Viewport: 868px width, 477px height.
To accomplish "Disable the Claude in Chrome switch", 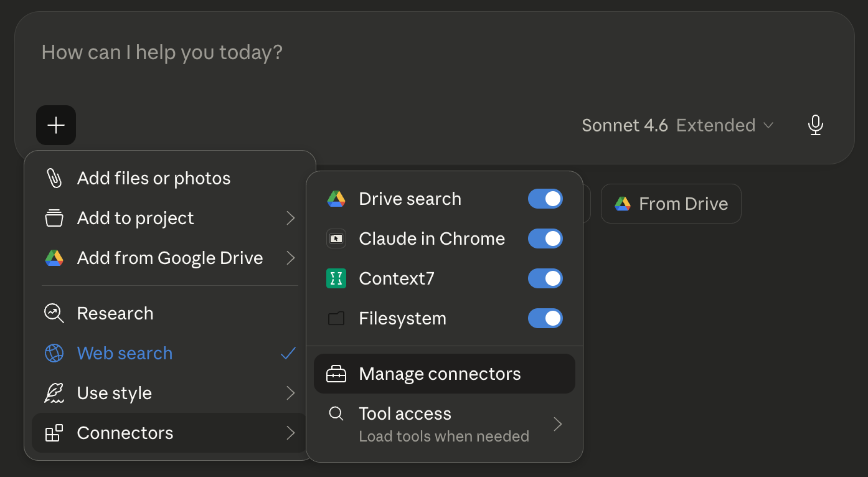I will pos(545,238).
